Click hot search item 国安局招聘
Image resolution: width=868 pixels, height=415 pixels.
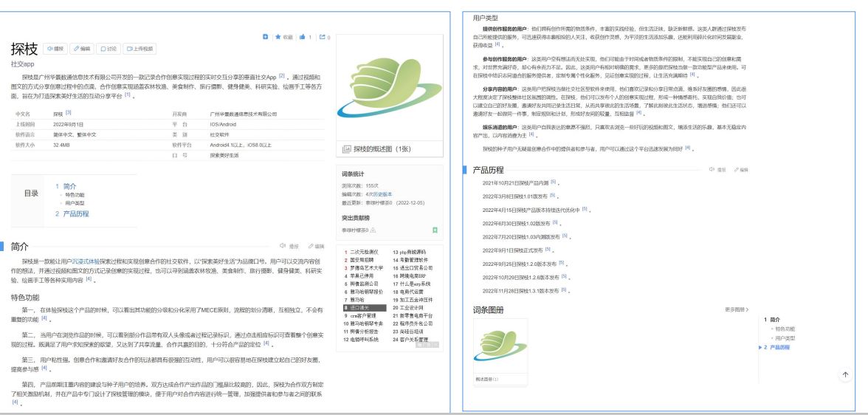pos(362,259)
